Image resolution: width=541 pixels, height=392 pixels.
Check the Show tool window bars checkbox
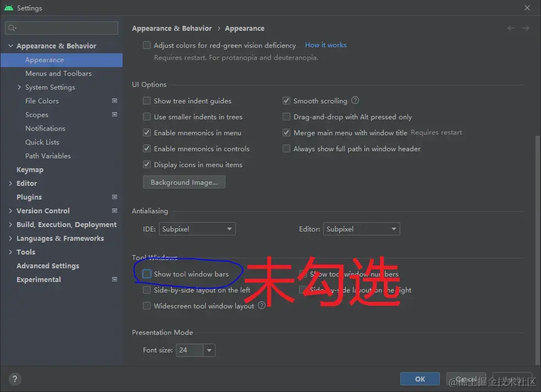[x=147, y=273]
